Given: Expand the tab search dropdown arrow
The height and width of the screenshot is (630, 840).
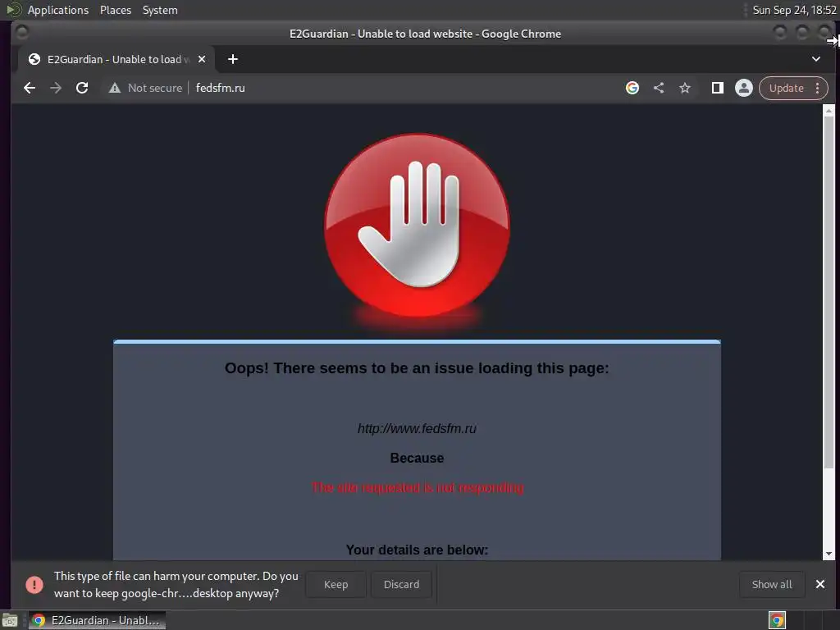Looking at the screenshot, I should click(x=816, y=59).
